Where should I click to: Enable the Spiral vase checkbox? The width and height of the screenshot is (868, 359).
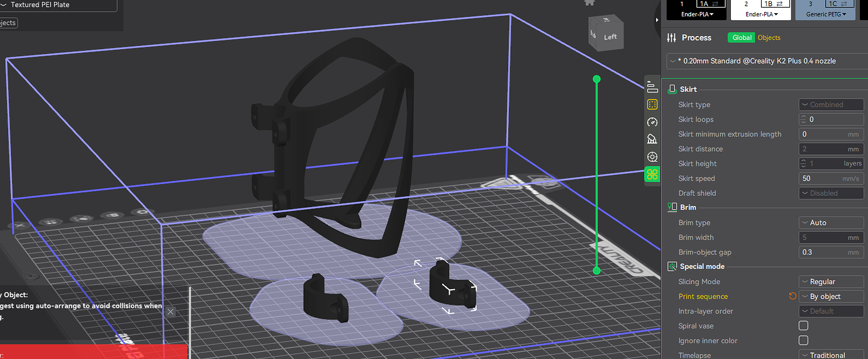point(803,326)
